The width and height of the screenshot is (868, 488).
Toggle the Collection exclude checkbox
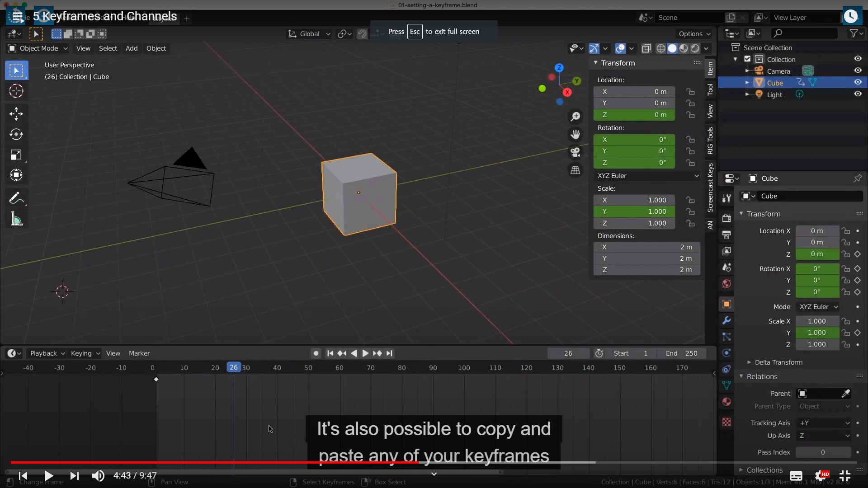[747, 59]
